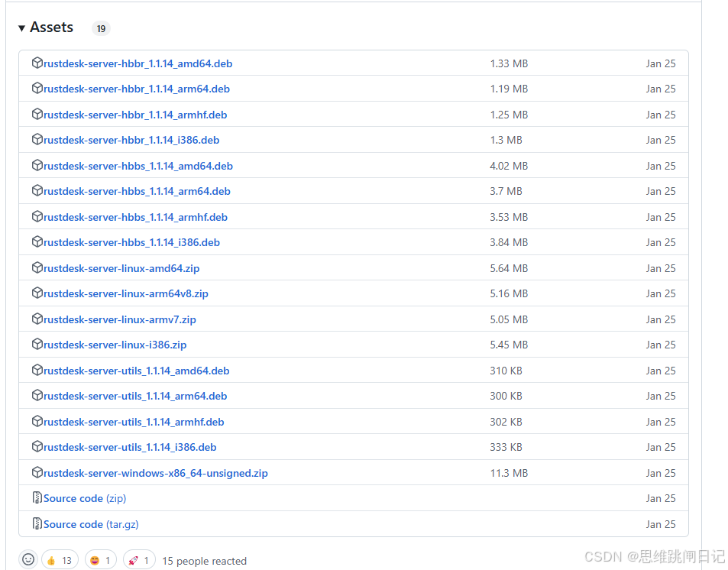Viewport: 728px width, 570px height.
Task: Click the package icon for linux-arm64v8.zip
Action: [37, 293]
